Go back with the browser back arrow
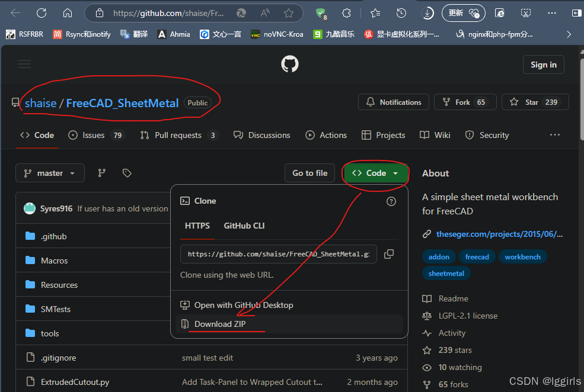584x392 pixels. (15, 14)
